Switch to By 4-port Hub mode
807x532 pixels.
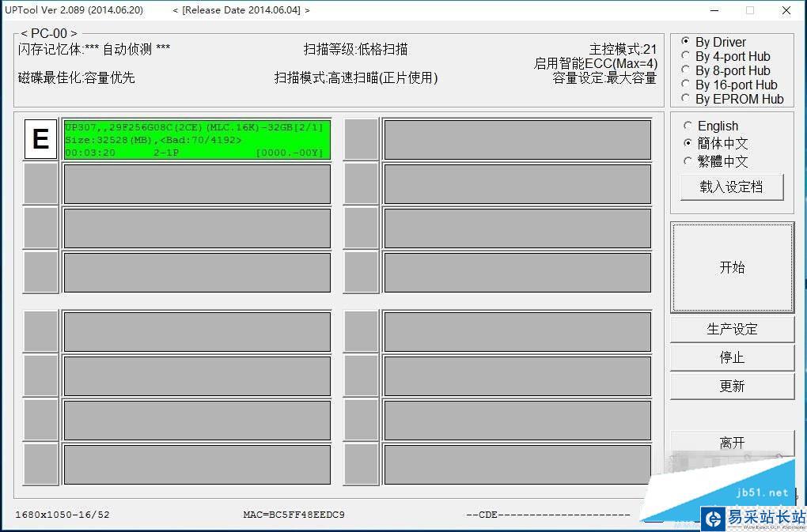687,56
